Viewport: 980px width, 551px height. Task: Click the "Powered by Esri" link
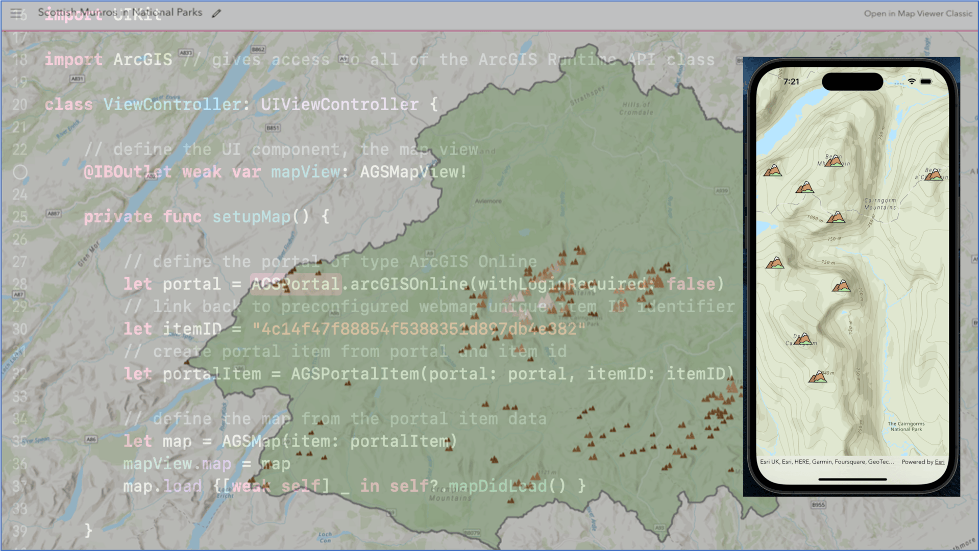pyautogui.click(x=923, y=462)
